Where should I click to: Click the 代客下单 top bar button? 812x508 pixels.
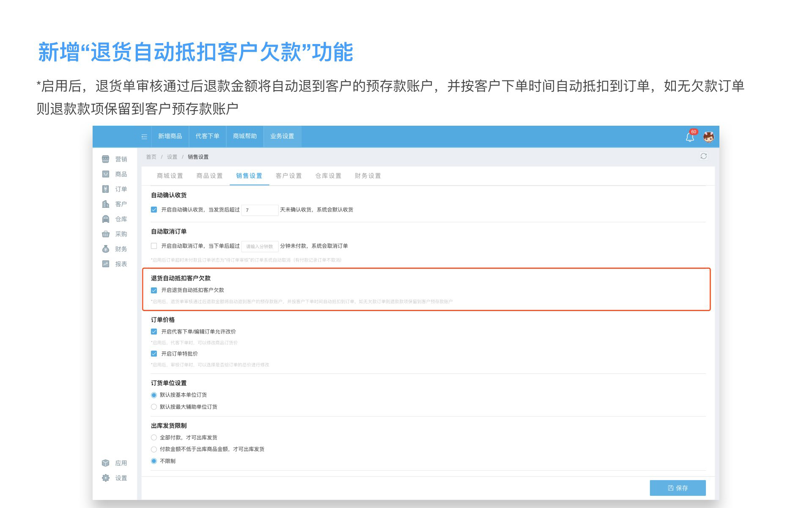[207, 136]
